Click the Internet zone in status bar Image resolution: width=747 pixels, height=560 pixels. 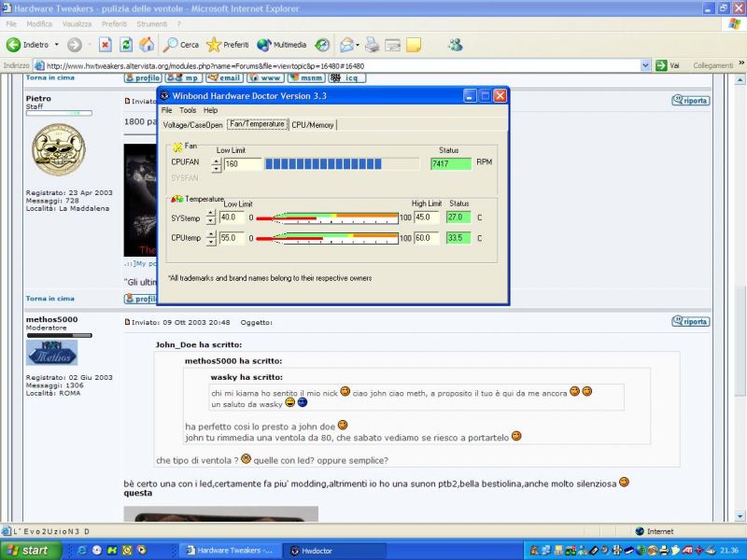655,531
